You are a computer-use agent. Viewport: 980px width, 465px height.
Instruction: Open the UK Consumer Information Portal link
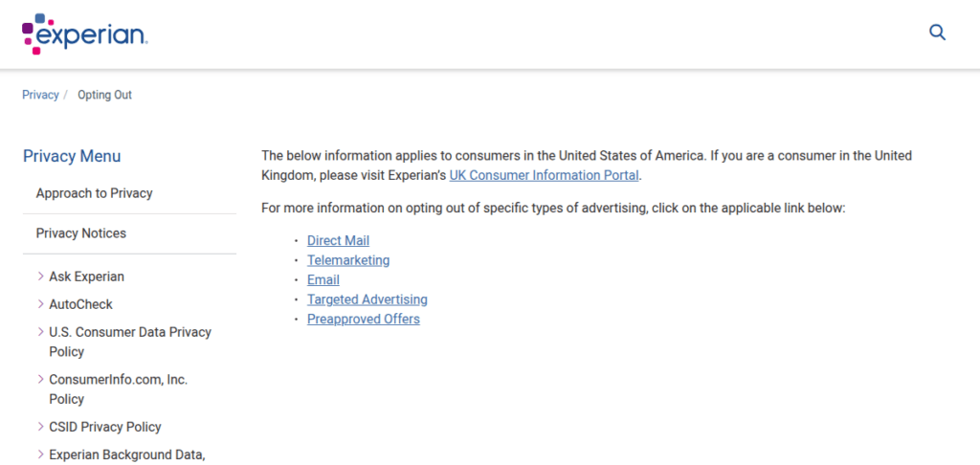[544, 176]
